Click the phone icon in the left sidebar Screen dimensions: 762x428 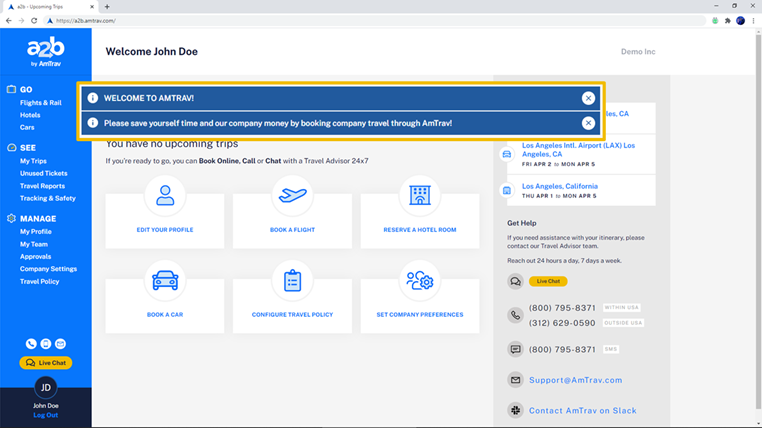[31, 344]
